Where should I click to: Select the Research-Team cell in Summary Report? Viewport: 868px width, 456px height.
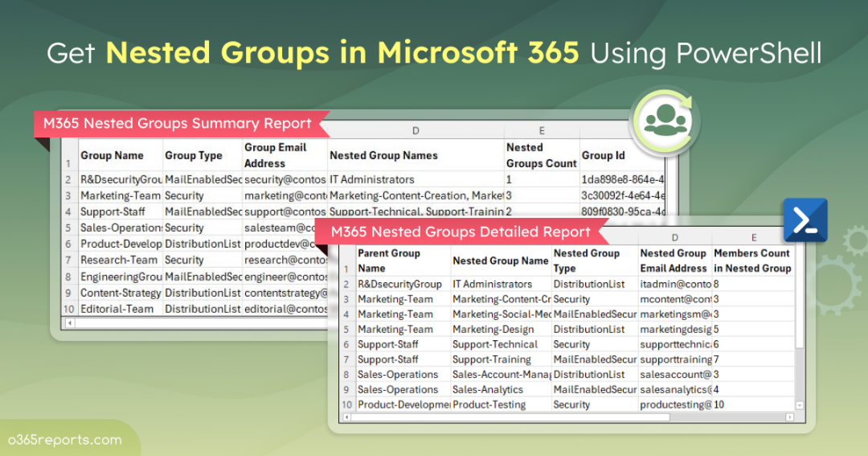click(x=119, y=260)
